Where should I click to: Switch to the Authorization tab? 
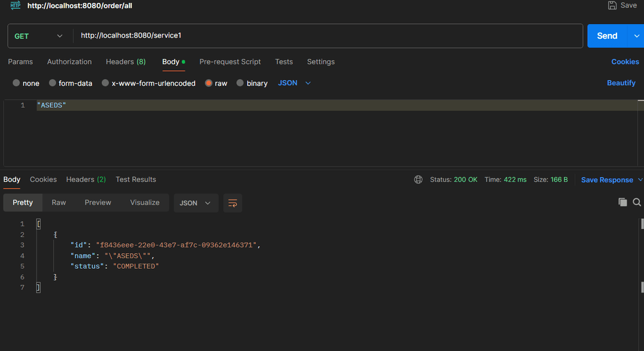click(69, 62)
